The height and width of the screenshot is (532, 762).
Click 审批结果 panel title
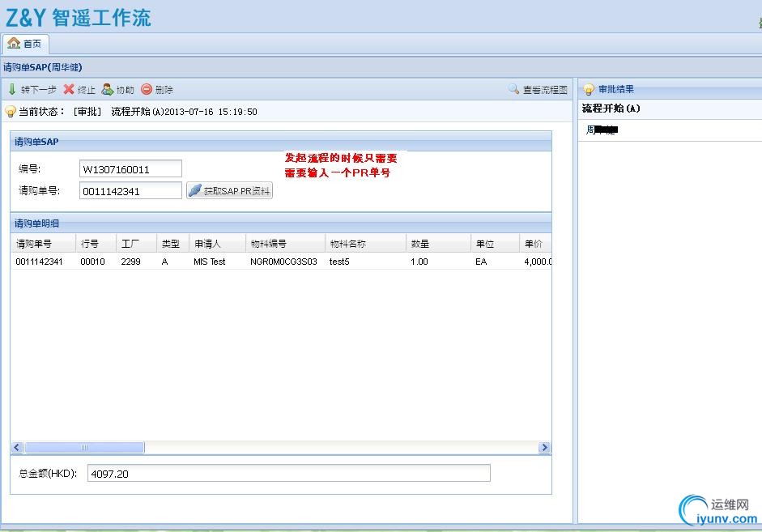(616, 89)
